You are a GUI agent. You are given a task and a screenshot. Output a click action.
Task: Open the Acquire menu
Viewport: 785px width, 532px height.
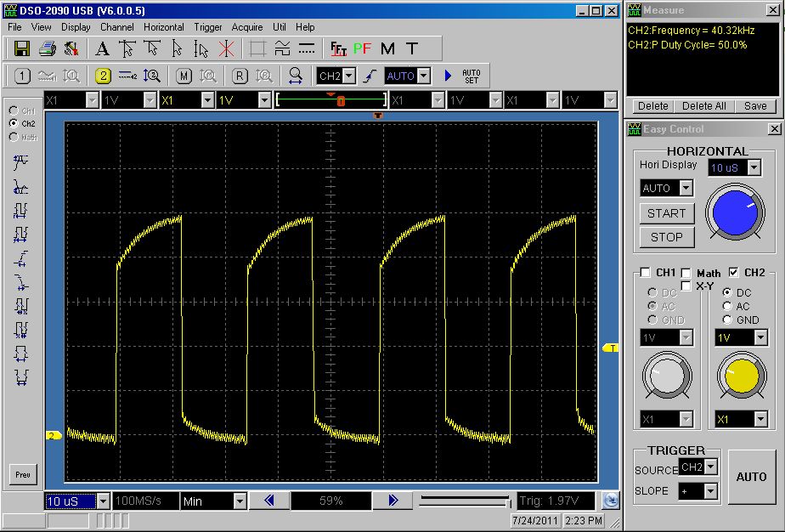[x=247, y=27]
